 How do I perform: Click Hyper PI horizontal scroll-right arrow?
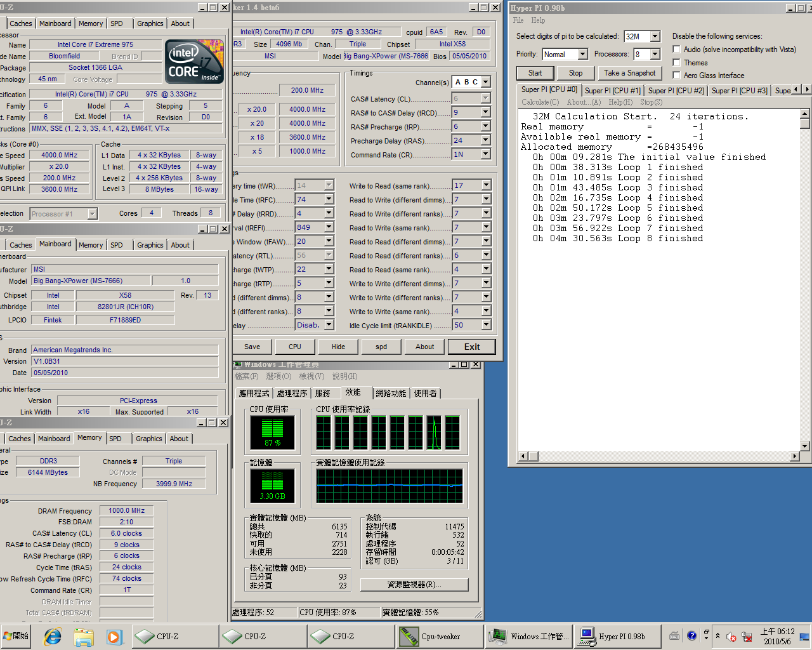795,456
